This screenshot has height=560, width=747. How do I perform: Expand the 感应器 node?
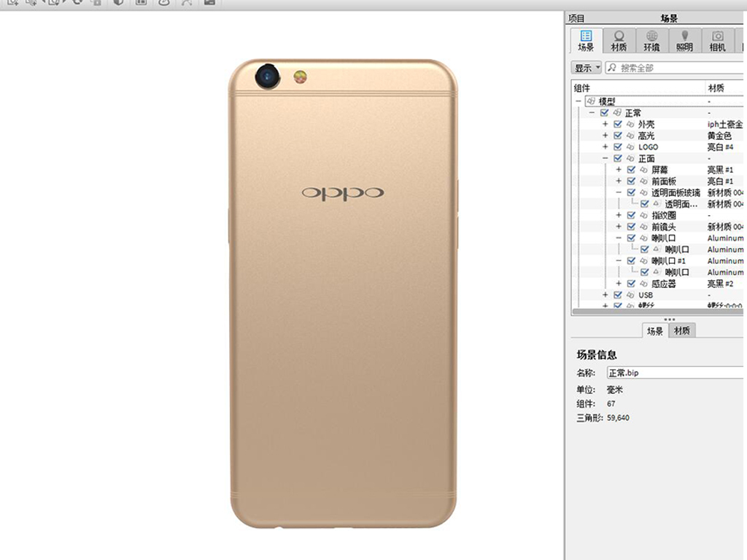coord(619,284)
